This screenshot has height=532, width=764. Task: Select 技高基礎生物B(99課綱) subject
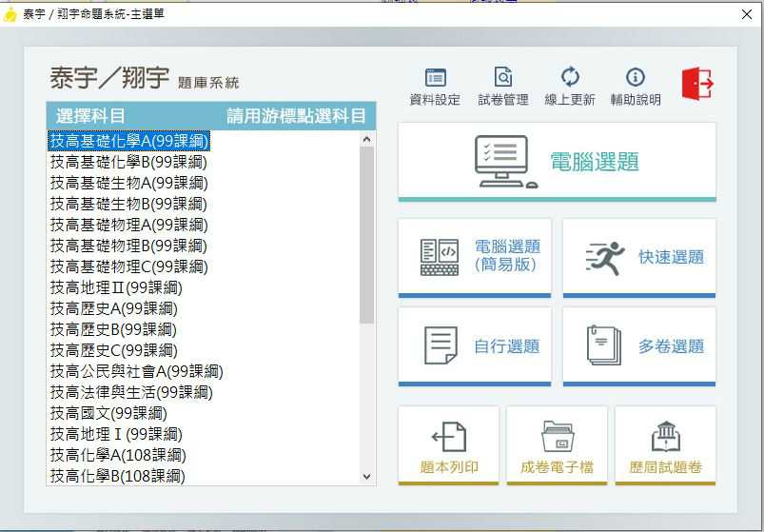click(x=128, y=204)
